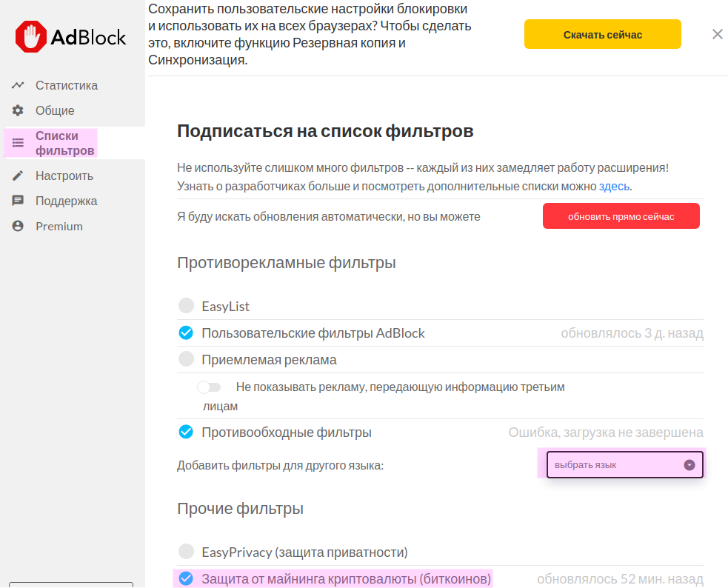Follow the здесь link
728x588 pixels.
[614, 186]
